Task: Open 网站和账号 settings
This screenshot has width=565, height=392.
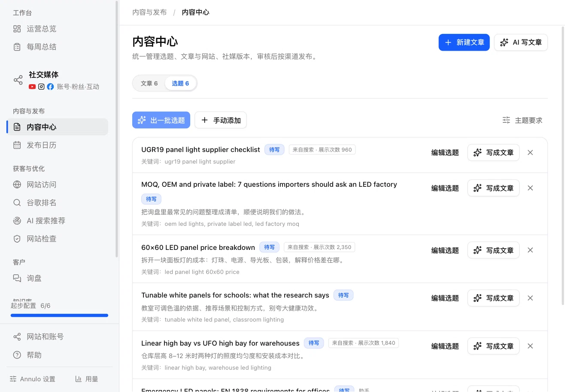Action: tap(57, 337)
